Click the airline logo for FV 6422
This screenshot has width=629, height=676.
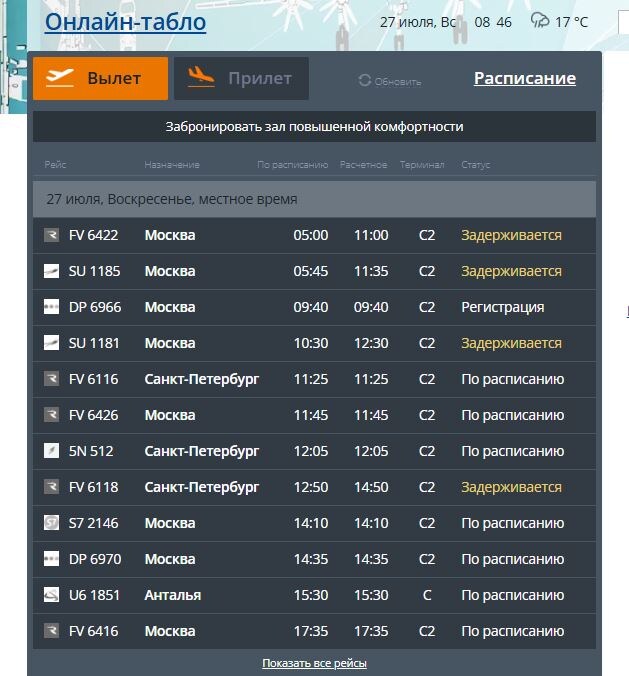[51, 235]
